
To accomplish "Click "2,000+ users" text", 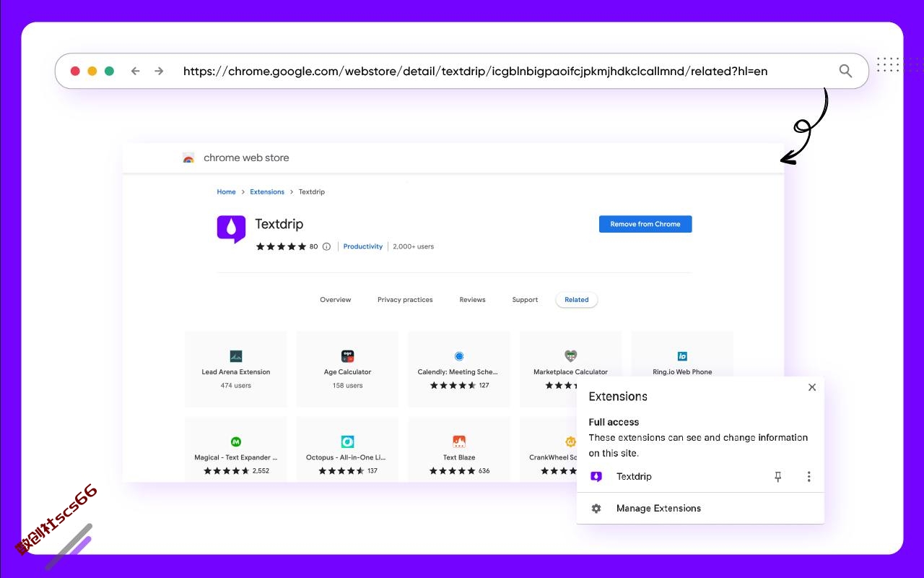I will (x=414, y=246).
